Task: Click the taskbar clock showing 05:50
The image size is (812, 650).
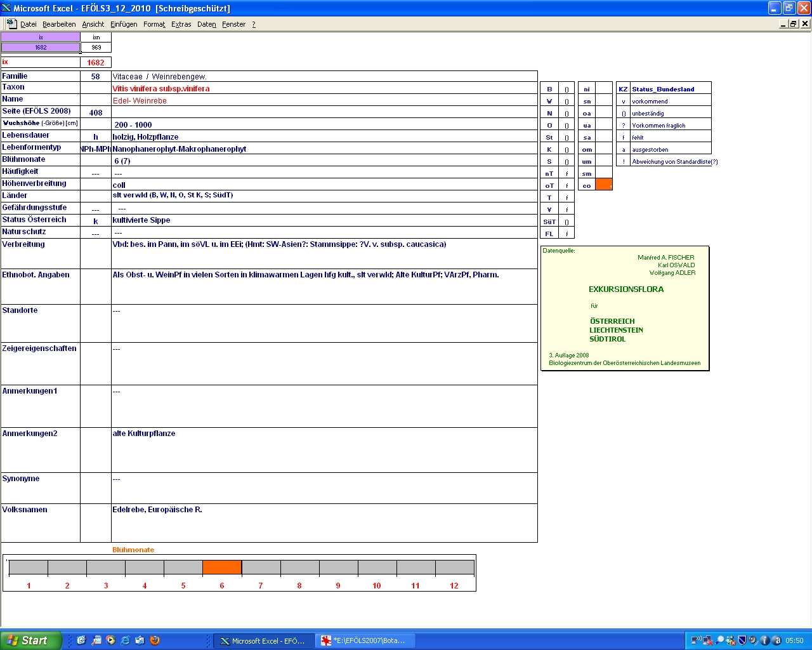Action: coord(794,641)
